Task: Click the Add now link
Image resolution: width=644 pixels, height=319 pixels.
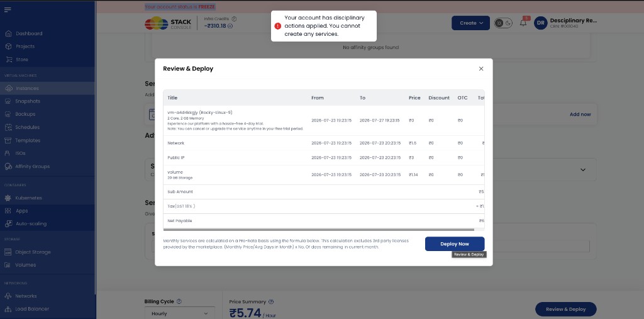Action: (580, 115)
